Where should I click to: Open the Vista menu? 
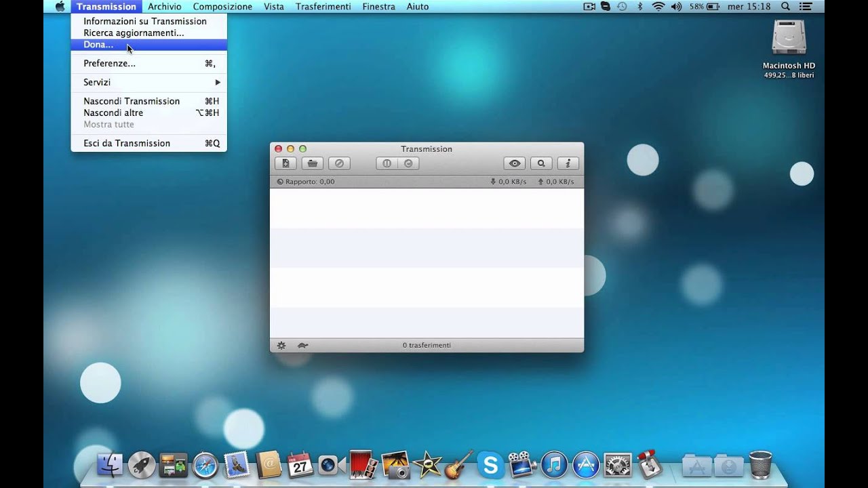pyautogui.click(x=274, y=6)
